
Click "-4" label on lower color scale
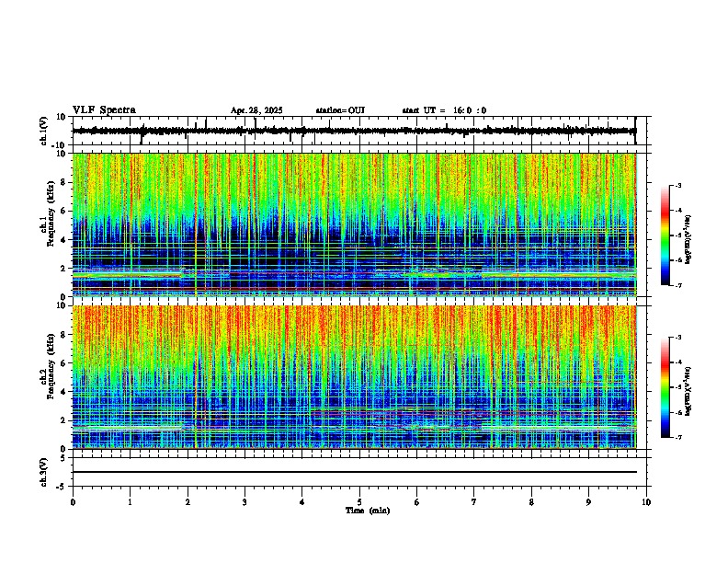tap(677, 362)
